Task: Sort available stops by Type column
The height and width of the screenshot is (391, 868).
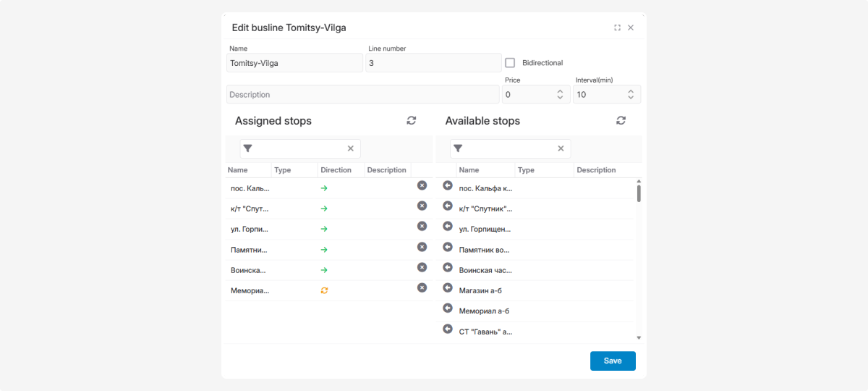Action: [526, 170]
